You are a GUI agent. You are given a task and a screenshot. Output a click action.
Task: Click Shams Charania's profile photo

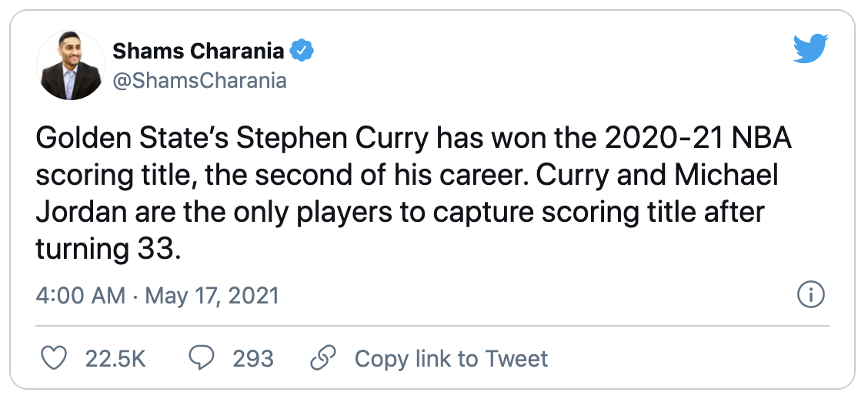point(72,65)
